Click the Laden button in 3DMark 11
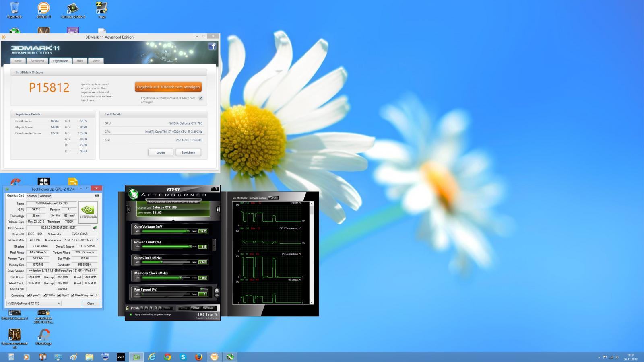The image size is (644, 362). [161, 152]
